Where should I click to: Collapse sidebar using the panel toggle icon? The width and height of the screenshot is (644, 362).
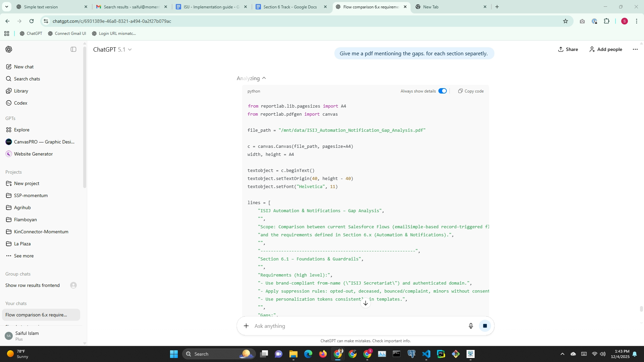(73, 50)
